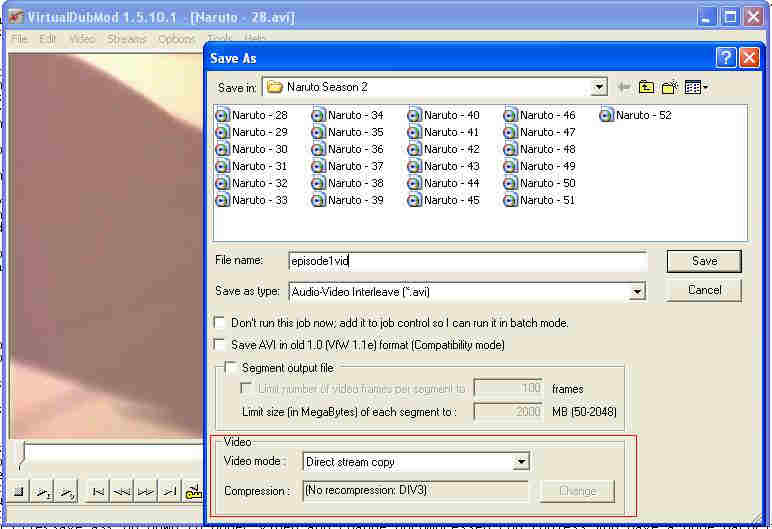Select the Naruto - 30 file
The image size is (772, 529).
[x=252, y=149]
